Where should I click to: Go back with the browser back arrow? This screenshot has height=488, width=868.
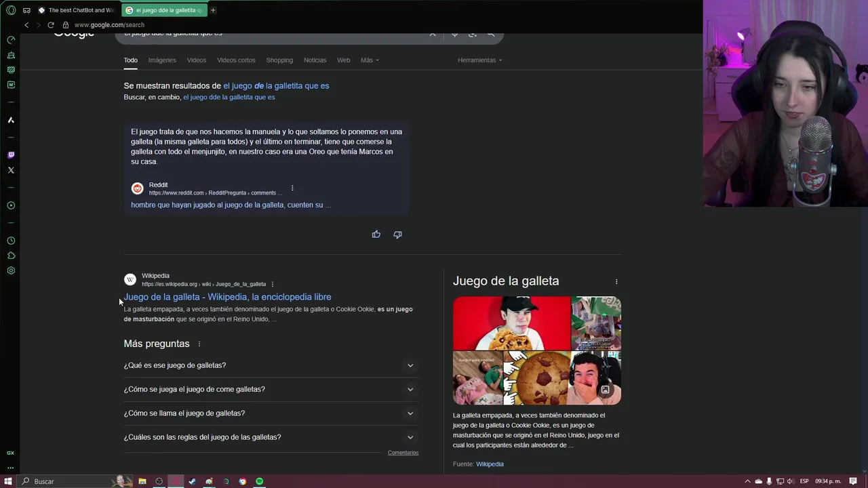(26, 25)
